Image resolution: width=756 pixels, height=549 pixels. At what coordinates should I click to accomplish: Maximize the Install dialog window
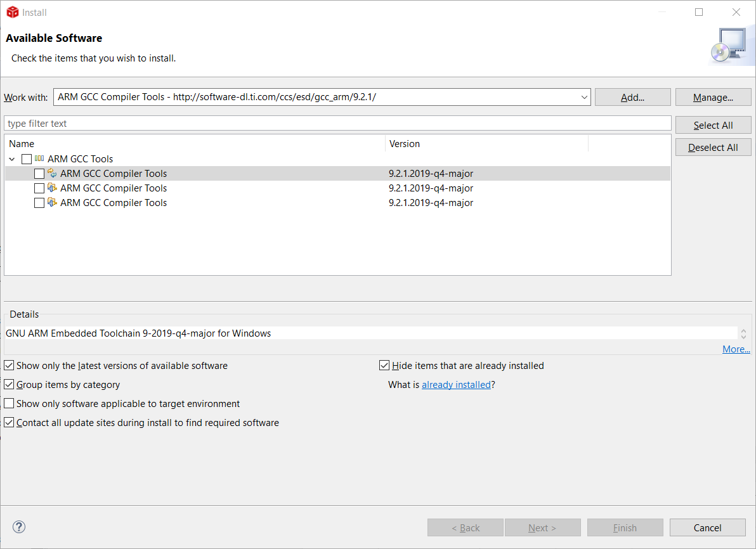pyautogui.click(x=699, y=12)
